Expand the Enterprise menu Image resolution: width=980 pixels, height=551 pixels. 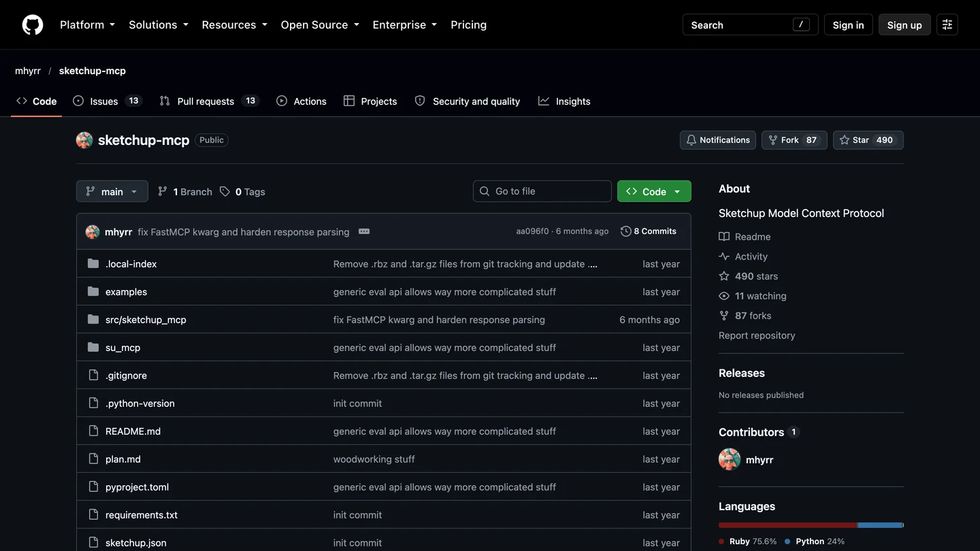(405, 24)
